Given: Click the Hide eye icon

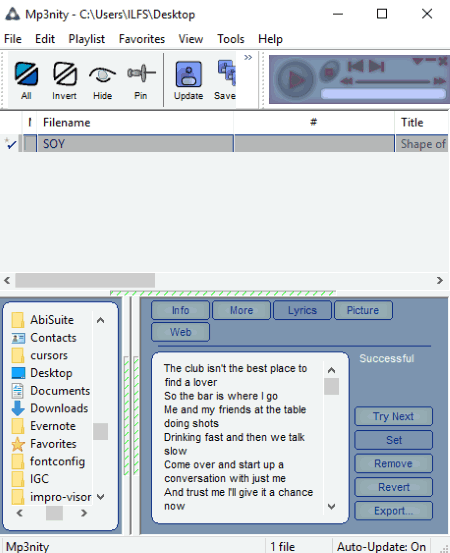Looking at the screenshot, I should 102,74.
